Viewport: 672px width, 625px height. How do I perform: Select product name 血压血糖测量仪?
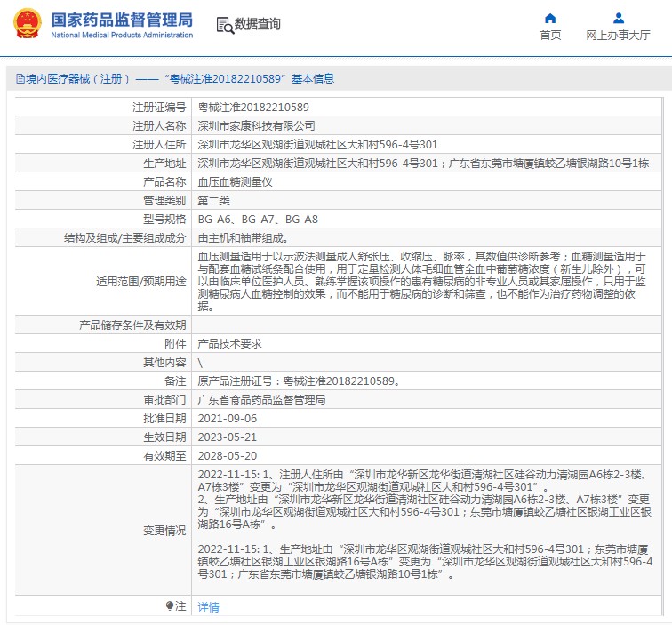point(235,182)
